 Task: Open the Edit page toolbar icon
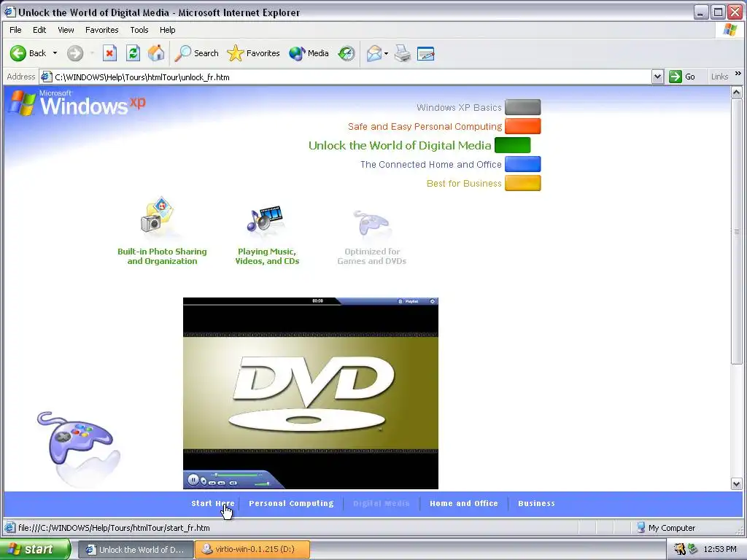pos(425,53)
